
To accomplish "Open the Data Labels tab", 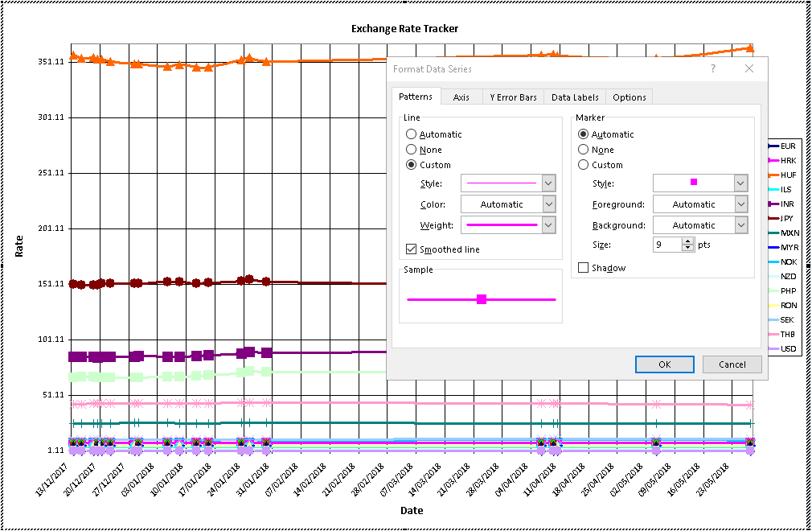I will (x=575, y=97).
